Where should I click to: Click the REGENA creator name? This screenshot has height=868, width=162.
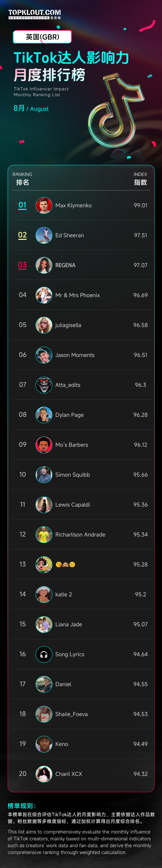(65, 265)
